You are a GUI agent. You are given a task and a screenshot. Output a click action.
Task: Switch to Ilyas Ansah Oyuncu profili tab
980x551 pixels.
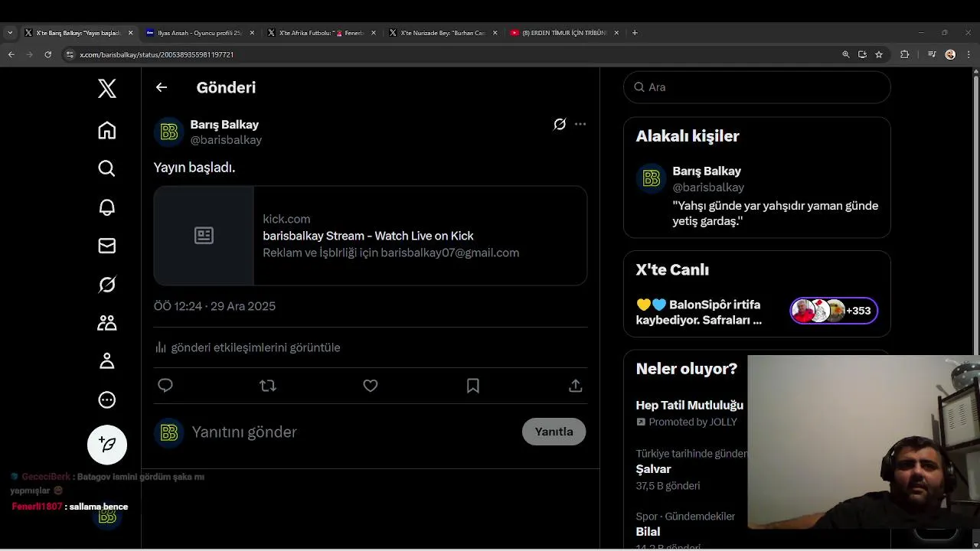pos(200,33)
